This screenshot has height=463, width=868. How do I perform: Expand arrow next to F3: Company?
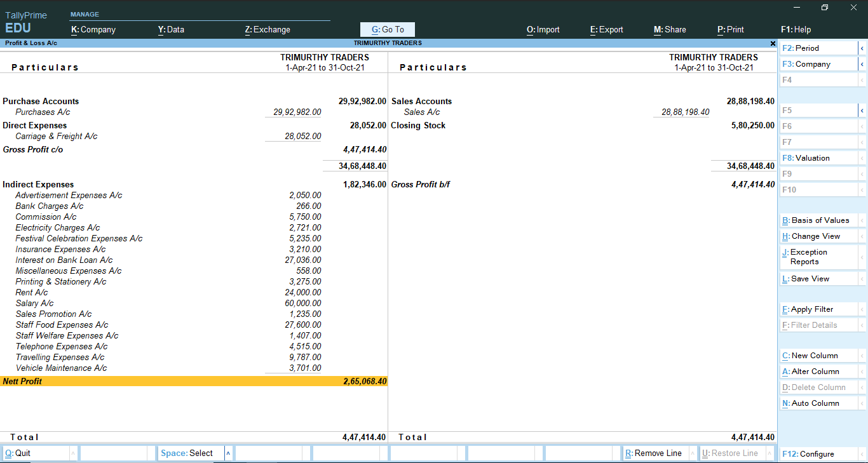click(862, 64)
